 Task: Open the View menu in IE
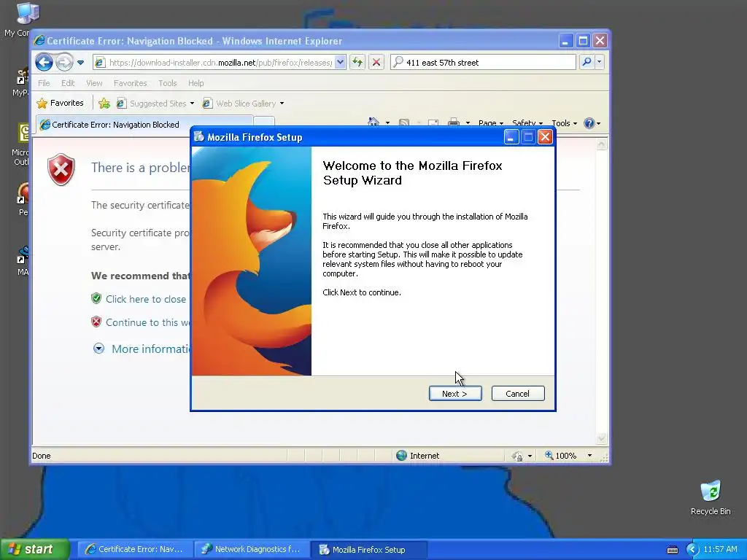click(x=94, y=83)
